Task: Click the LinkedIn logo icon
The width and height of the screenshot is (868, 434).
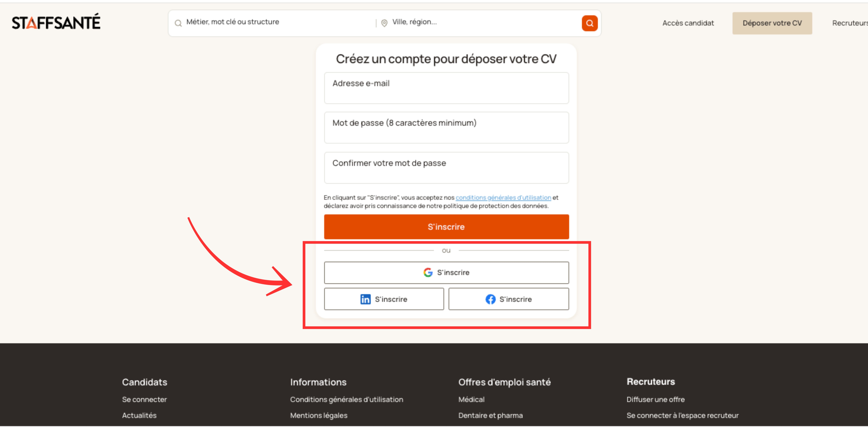Action: point(365,299)
